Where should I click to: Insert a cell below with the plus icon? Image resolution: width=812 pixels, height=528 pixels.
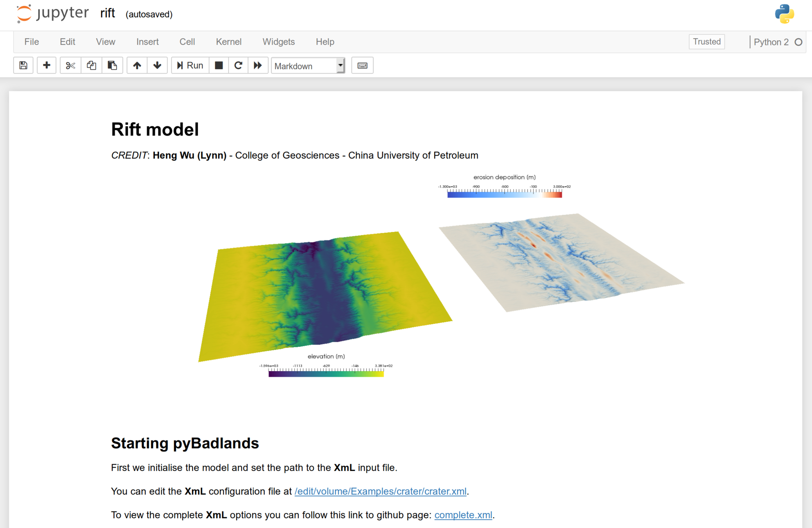point(47,65)
